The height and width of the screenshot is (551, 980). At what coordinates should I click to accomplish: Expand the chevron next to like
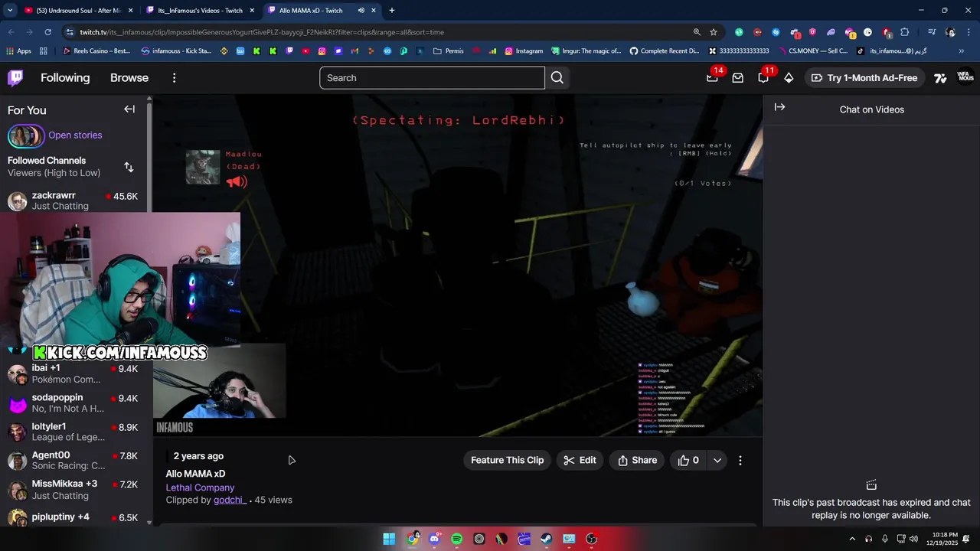[717, 460]
